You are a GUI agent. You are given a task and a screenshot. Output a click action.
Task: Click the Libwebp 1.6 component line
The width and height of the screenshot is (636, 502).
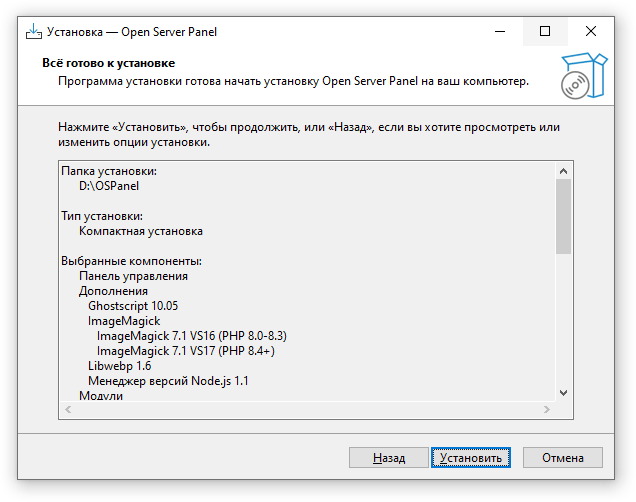(120, 366)
